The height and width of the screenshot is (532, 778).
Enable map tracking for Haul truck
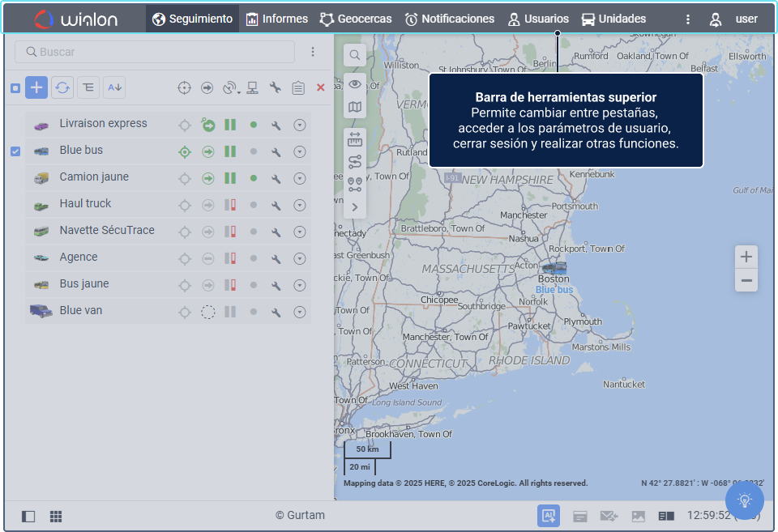pos(185,206)
